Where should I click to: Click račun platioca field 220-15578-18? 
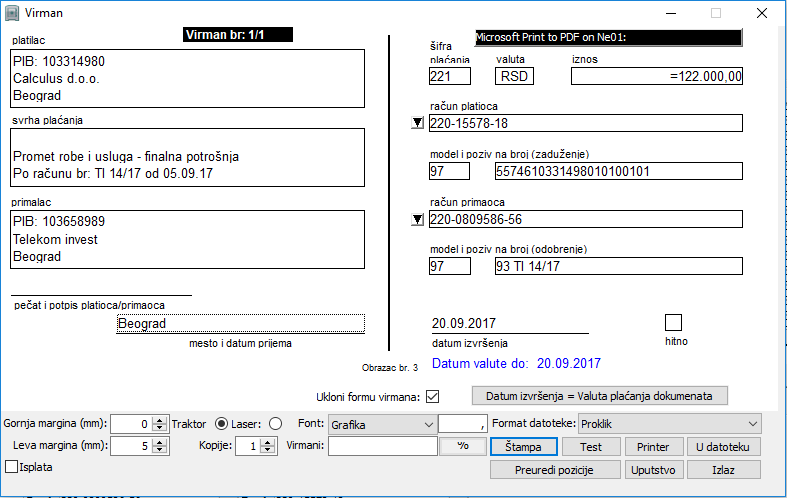pos(586,123)
